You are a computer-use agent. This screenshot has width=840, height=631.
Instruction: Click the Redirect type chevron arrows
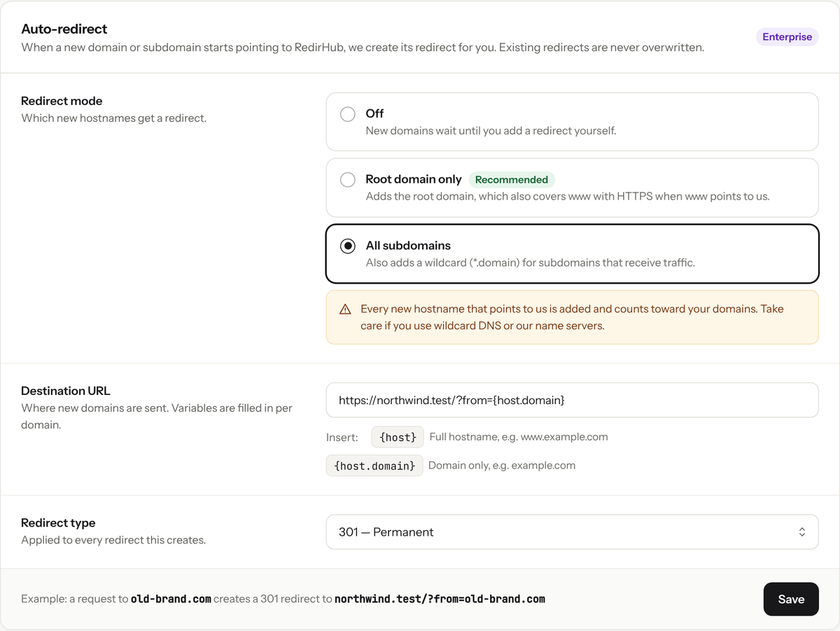pos(802,532)
